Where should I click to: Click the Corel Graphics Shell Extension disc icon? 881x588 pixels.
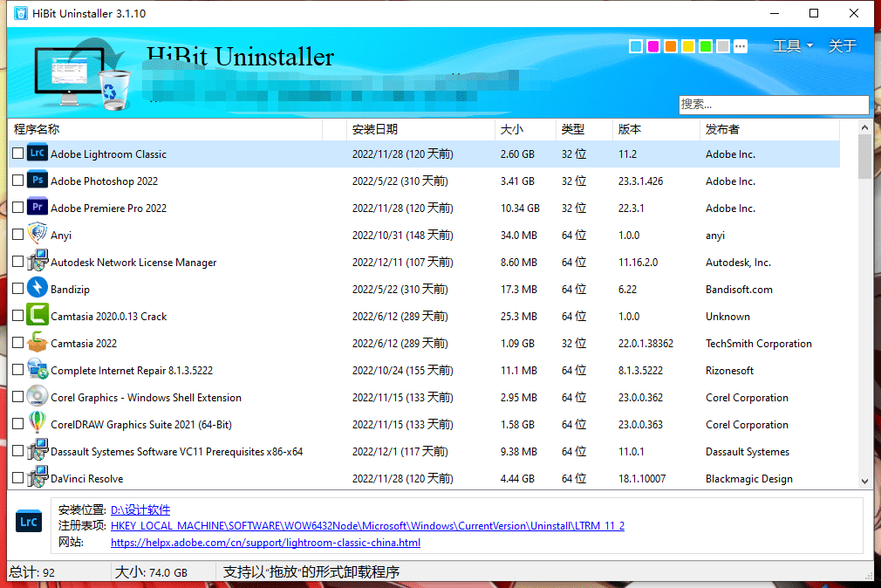pyautogui.click(x=38, y=396)
